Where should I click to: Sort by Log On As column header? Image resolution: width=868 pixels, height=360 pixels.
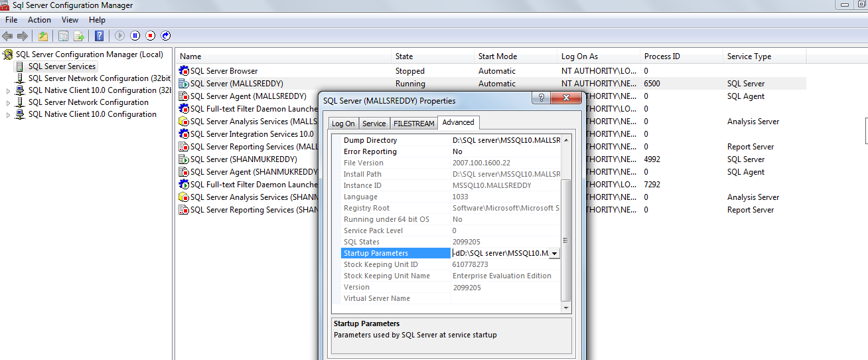pyautogui.click(x=599, y=56)
